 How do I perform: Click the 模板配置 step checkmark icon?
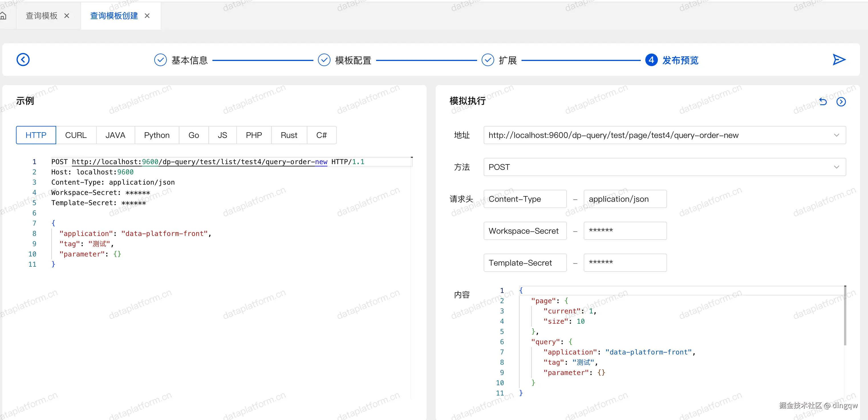tap(324, 60)
